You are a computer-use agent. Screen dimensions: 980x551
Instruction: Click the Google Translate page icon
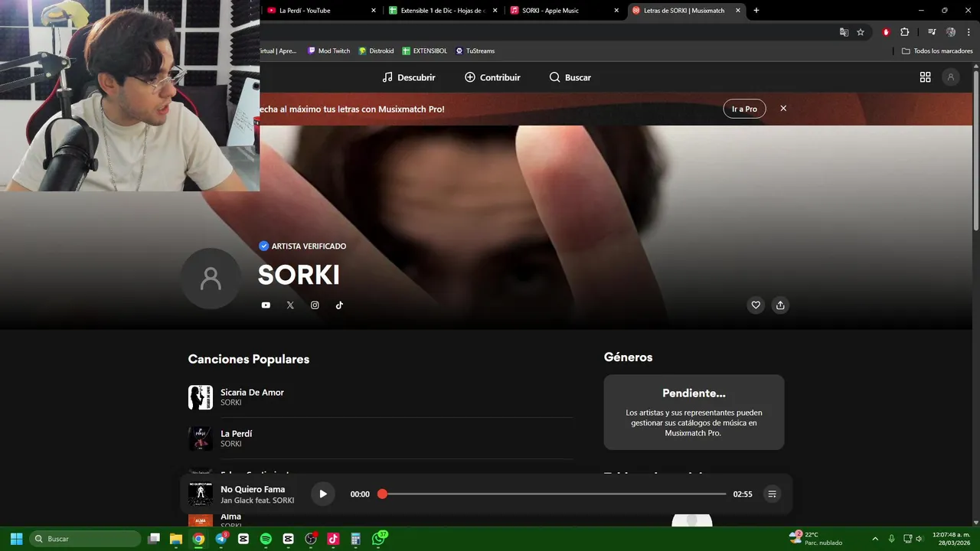tap(844, 32)
